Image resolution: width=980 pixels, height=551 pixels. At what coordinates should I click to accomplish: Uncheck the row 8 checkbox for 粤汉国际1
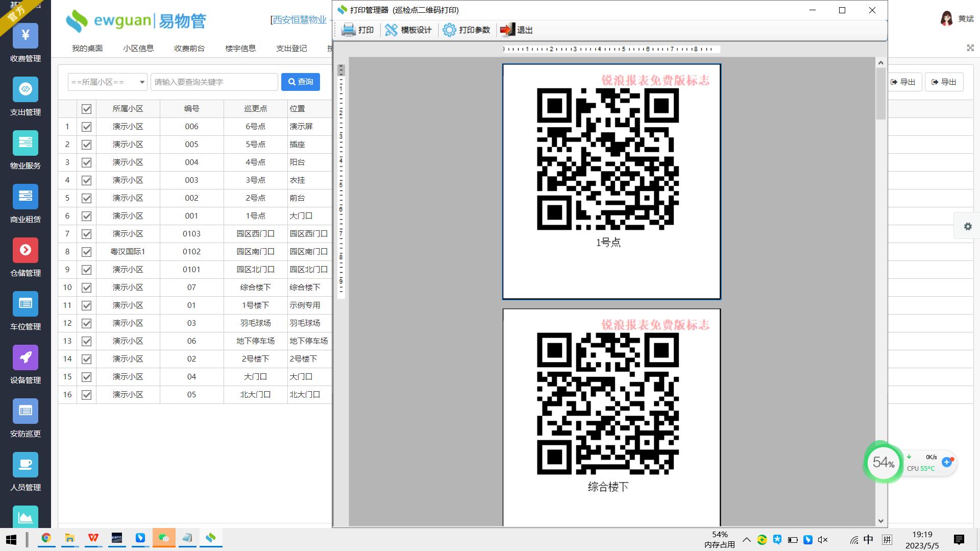(x=86, y=252)
